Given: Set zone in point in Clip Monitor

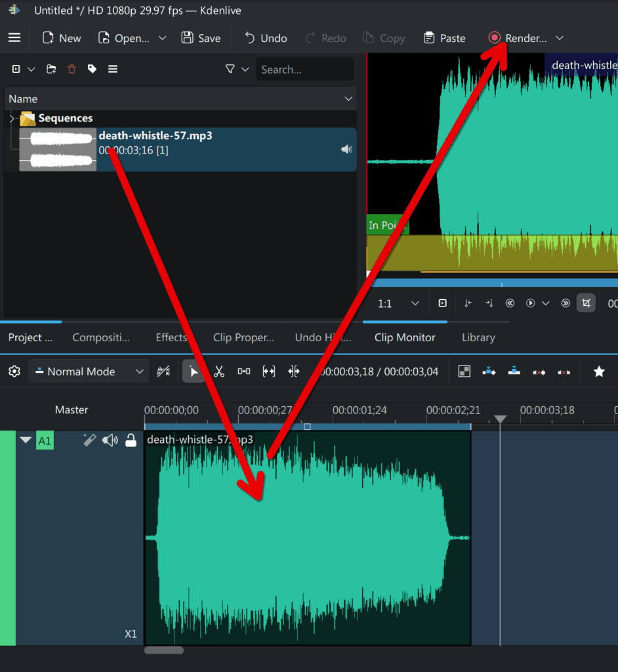Looking at the screenshot, I should (x=468, y=303).
